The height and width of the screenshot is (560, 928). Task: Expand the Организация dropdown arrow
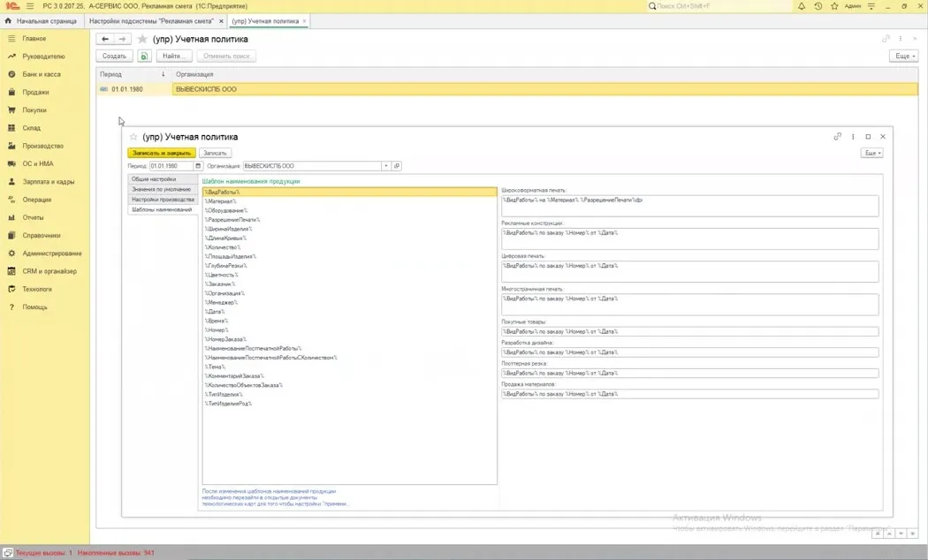pyautogui.click(x=386, y=166)
